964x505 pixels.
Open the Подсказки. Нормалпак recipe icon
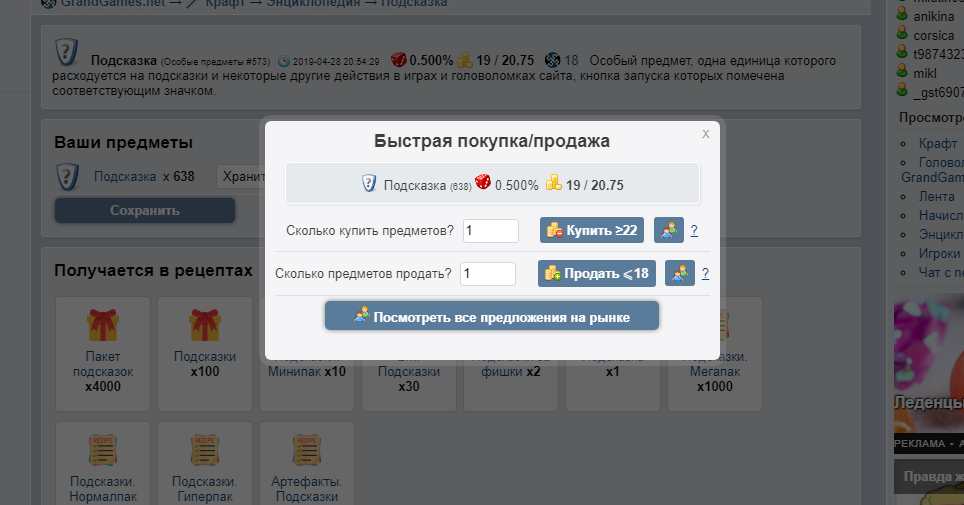pyautogui.click(x=103, y=450)
